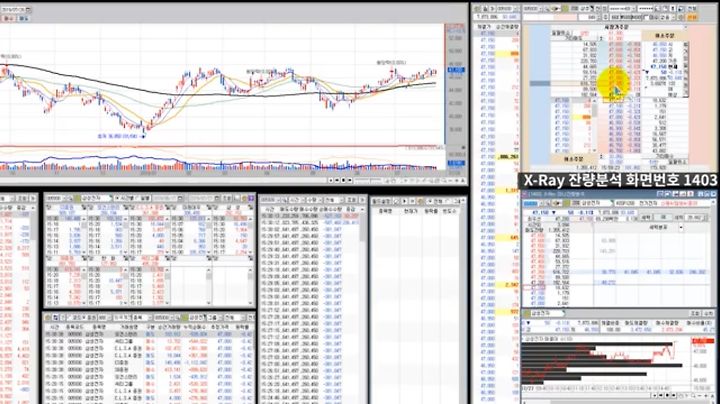
Task: Click the 추정가격 column header in the broker flow table
Action: pyautogui.click(x=219, y=326)
